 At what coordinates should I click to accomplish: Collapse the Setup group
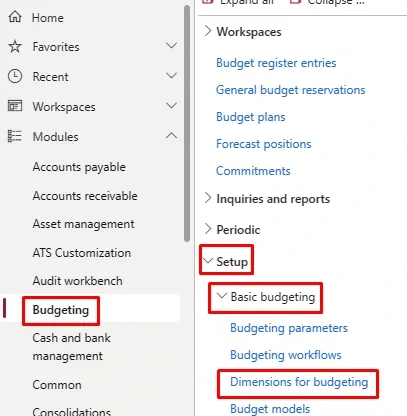point(208,261)
